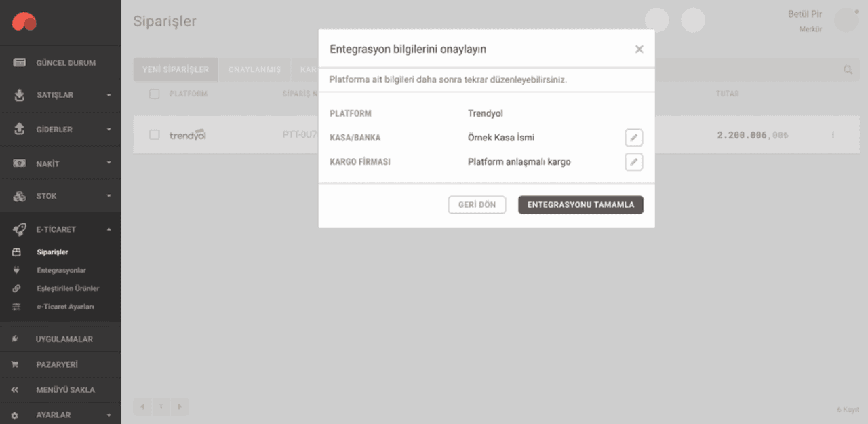This screenshot has width=868, height=424.
Task: Tick the Trendyol order row checkbox
Action: point(155,135)
